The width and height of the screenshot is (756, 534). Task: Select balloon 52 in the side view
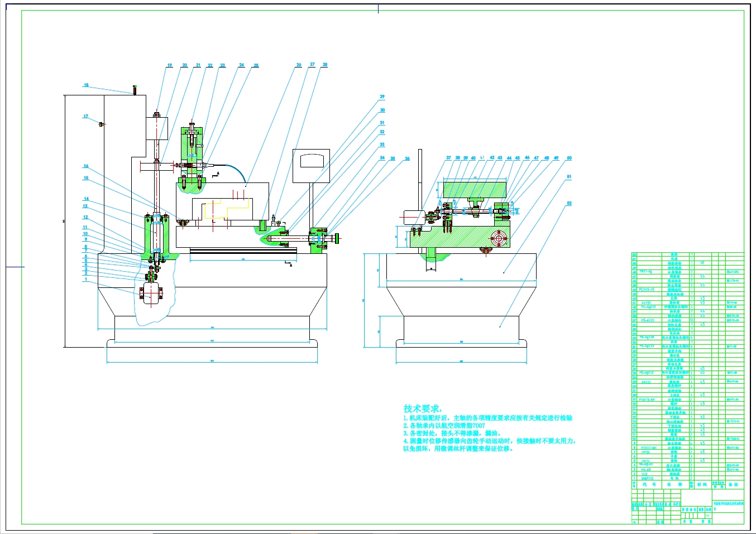570,203
